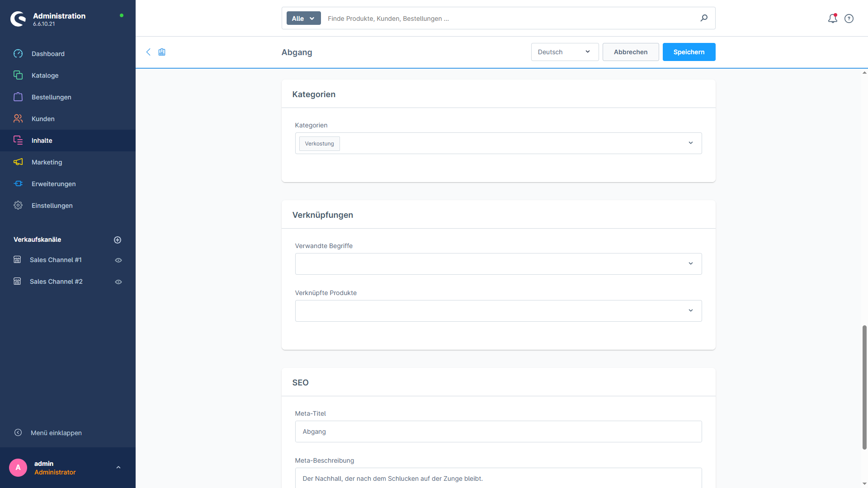The height and width of the screenshot is (488, 868).
Task: Open the Bestellungen bag icon
Action: click(x=18, y=97)
